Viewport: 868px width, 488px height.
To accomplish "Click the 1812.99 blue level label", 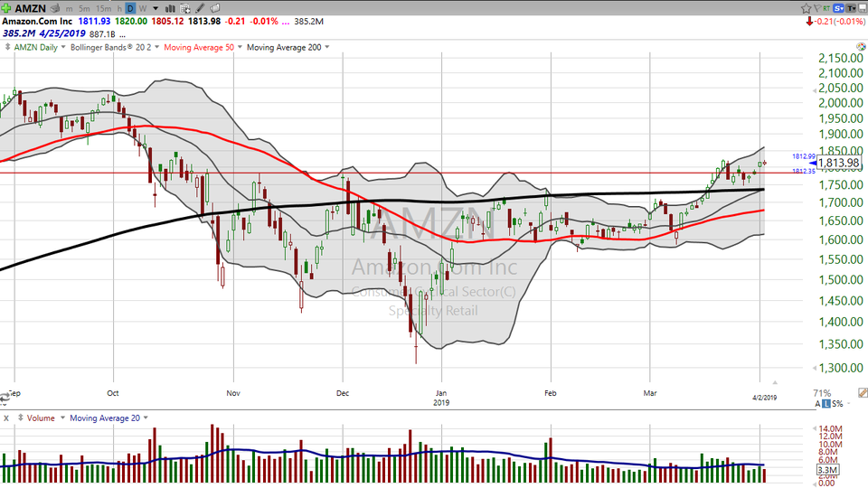I will (804, 156).
